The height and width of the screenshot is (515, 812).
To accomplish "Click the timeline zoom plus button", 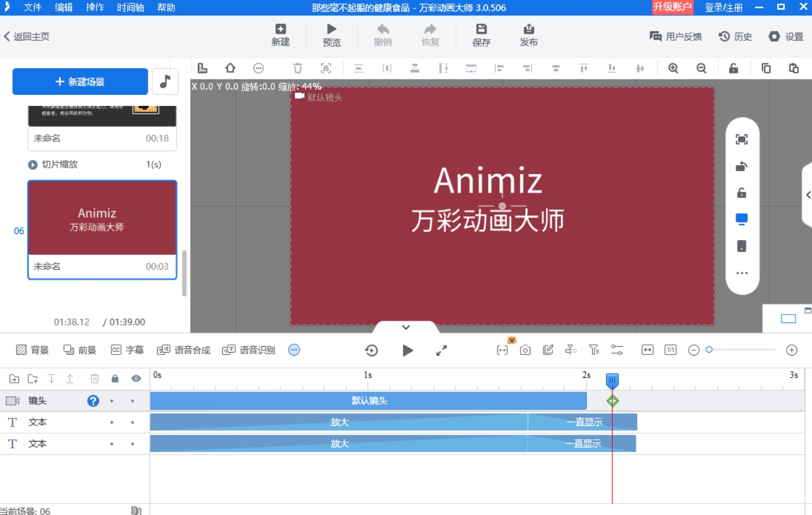I will pyautogui.click(x=792, y=350).
